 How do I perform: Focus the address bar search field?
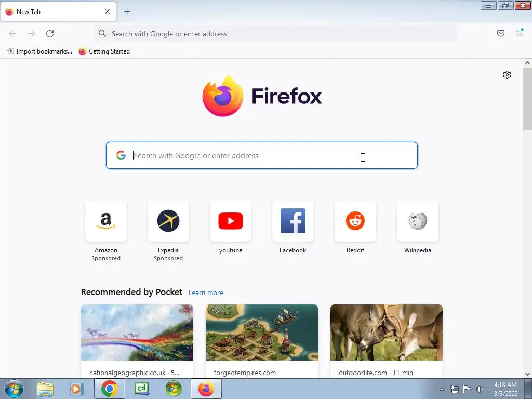[x=275, y=34]
